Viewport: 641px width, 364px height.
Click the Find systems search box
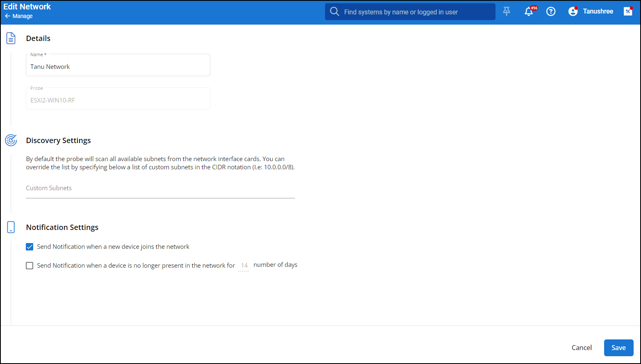(x=410, y=12)
